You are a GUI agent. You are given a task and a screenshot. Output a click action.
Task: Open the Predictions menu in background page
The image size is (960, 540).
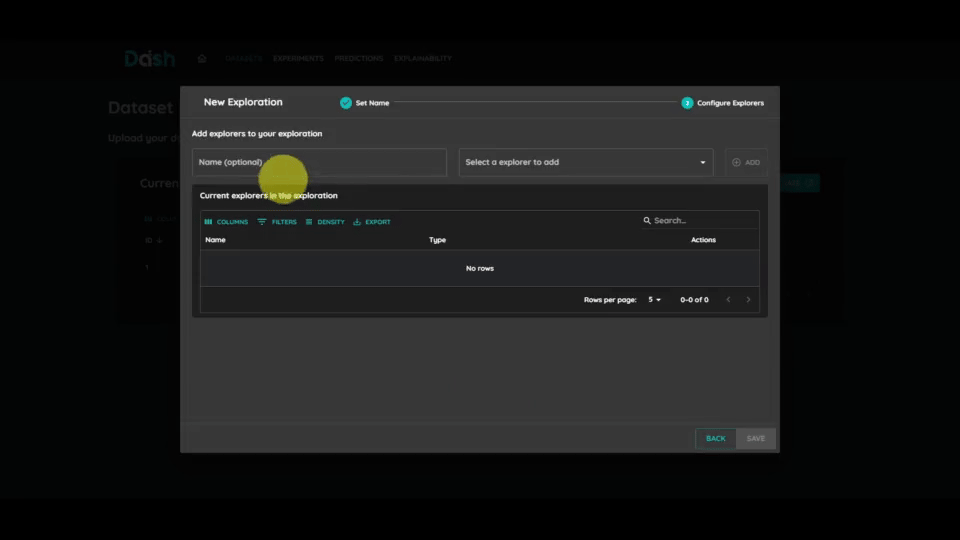pyautogui.click(x=359, y=58)
